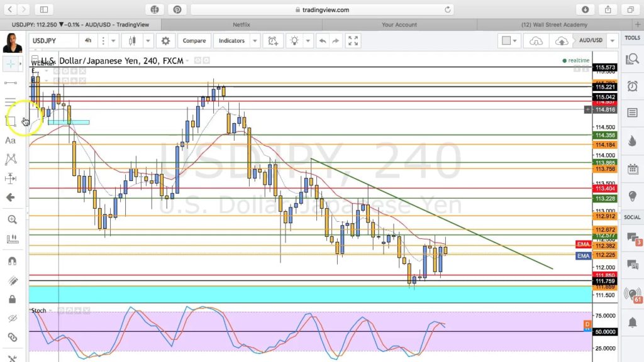Click the add alert clock icon
Viewport: 644px width, 362px height.
pyautogui.click(x=273, y=41)
